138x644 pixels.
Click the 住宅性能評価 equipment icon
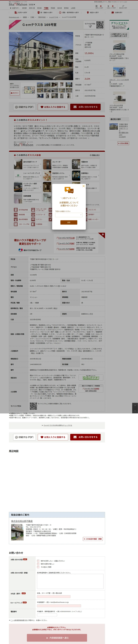16,210
